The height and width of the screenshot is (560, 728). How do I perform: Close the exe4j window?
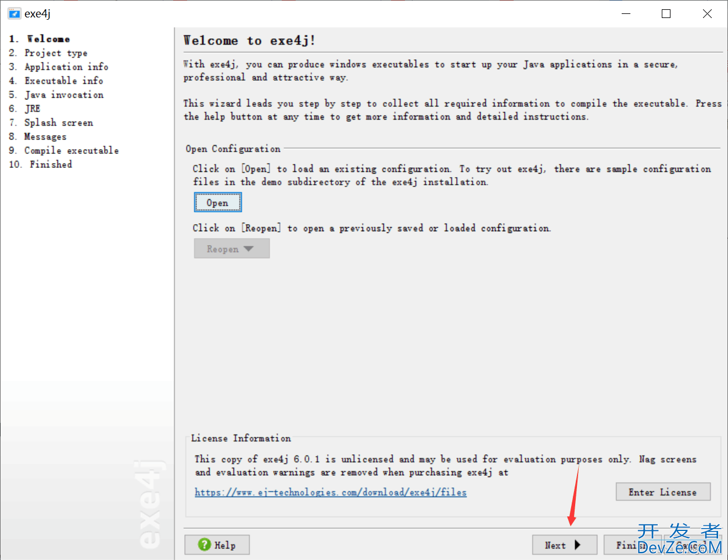tap(707, 13)
